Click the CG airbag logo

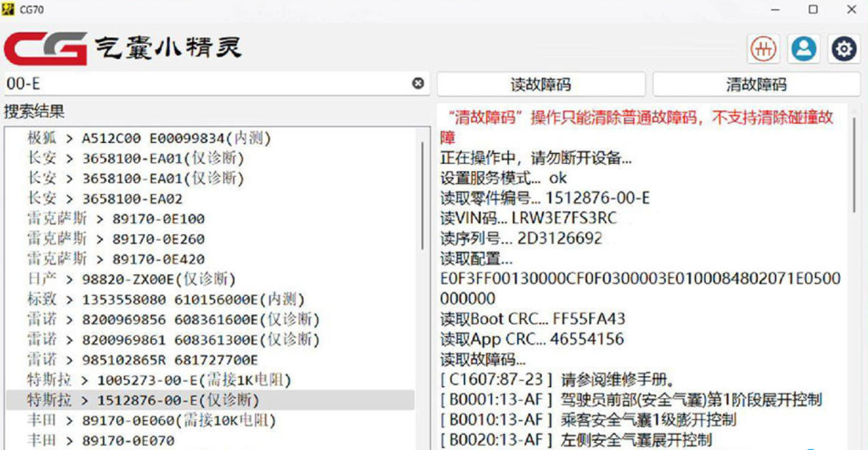[x=123, y=49]
